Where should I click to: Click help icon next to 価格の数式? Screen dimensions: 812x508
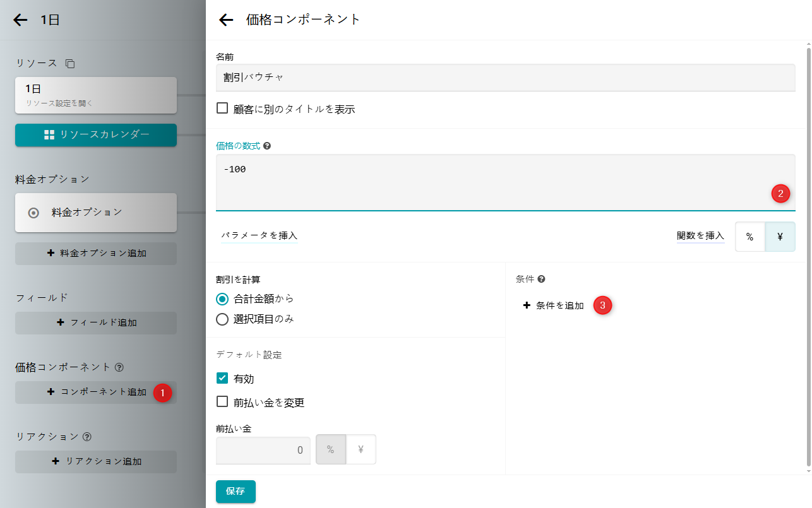(x=267, y=146)
